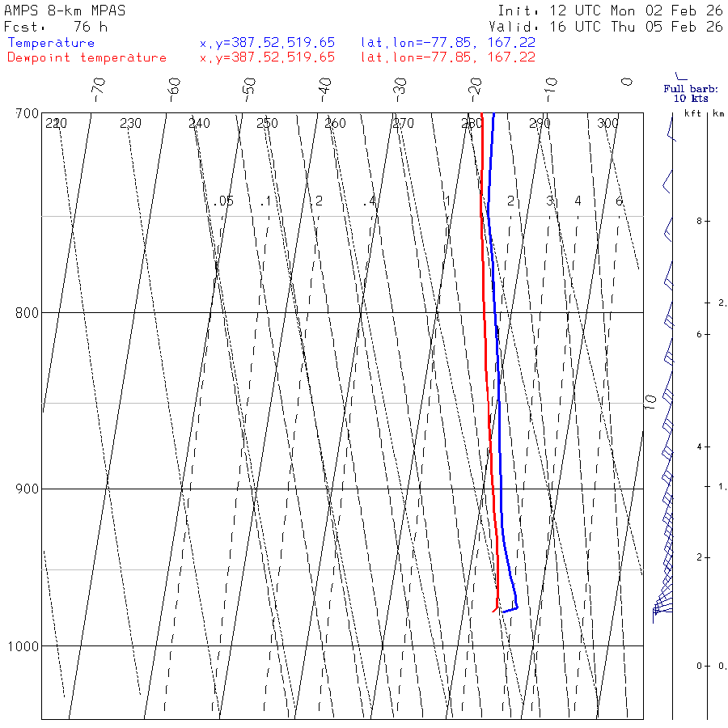Click the blue Temperature legend label
Image resolution: width=728 pixels, height=728 pixels.
point(51,43)
